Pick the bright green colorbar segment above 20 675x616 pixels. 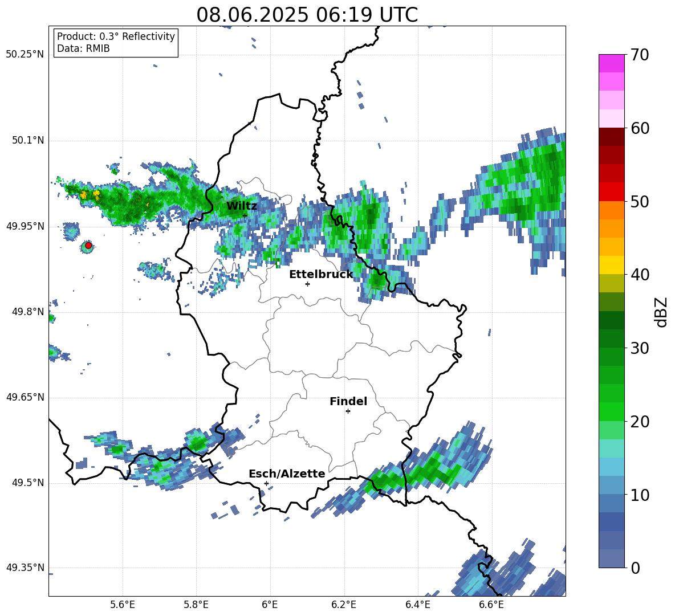[x=611, y=411]
